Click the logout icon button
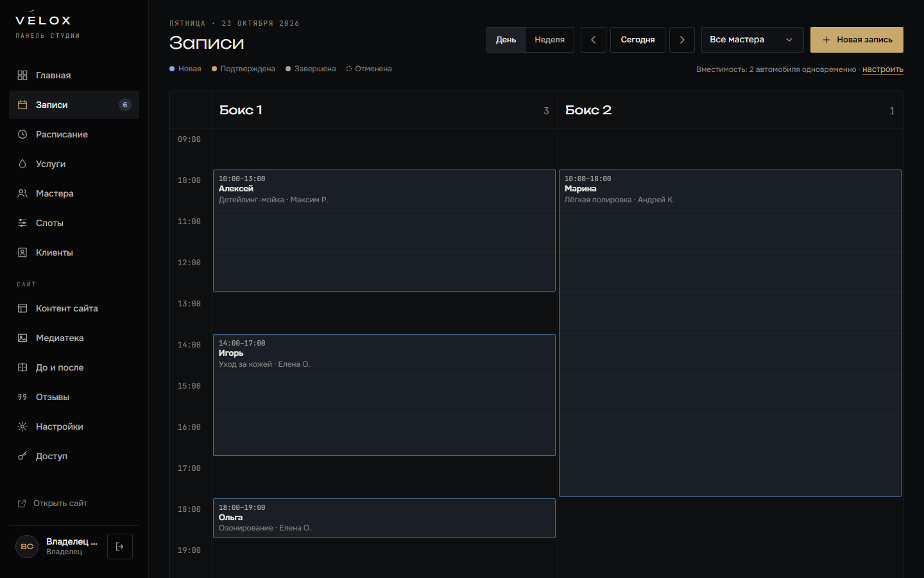 pos(120,547)
